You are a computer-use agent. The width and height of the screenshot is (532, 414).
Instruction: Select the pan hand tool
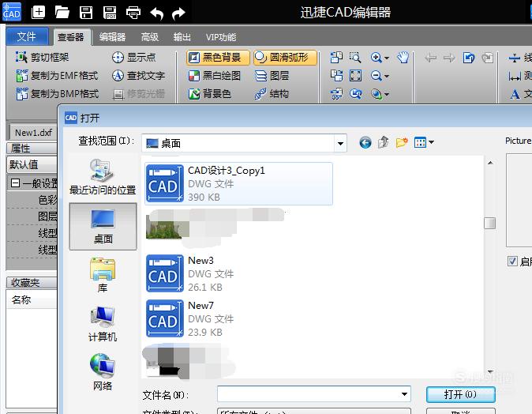pos(403,57)
